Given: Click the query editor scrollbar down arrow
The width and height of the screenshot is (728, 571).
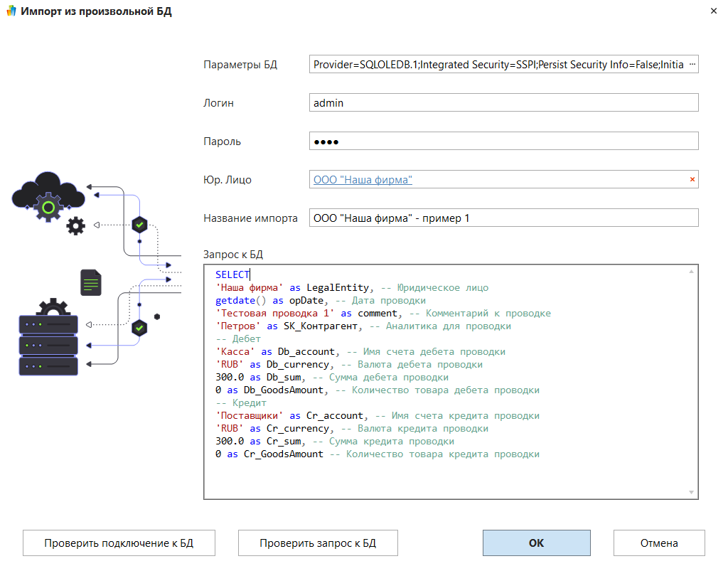Looking at the screenshot, I should tap(692, 492).
